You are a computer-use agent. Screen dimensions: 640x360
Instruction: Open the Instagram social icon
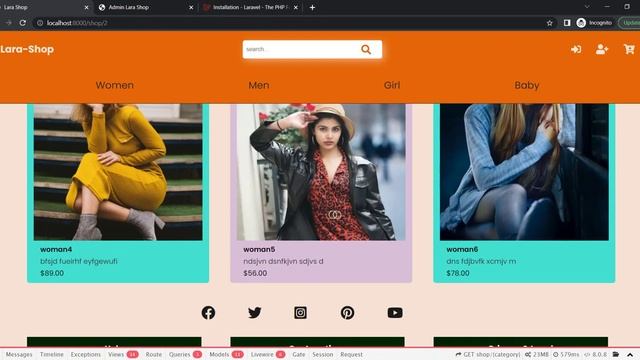point(300,313)
